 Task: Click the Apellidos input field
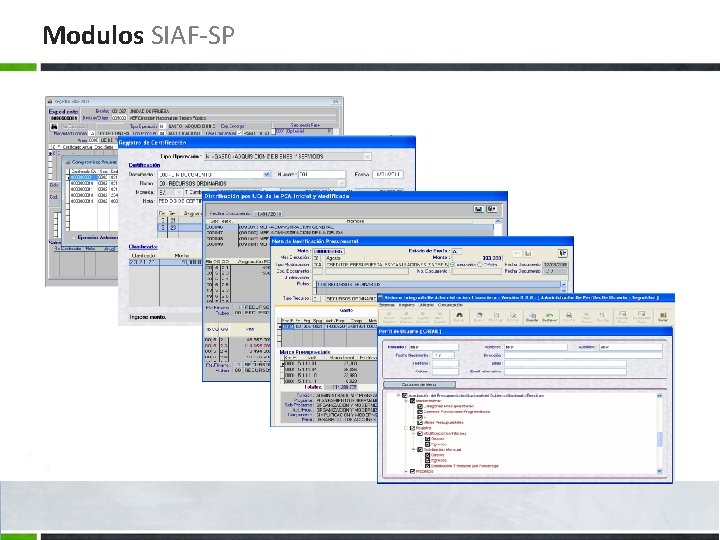coord(631,347)
